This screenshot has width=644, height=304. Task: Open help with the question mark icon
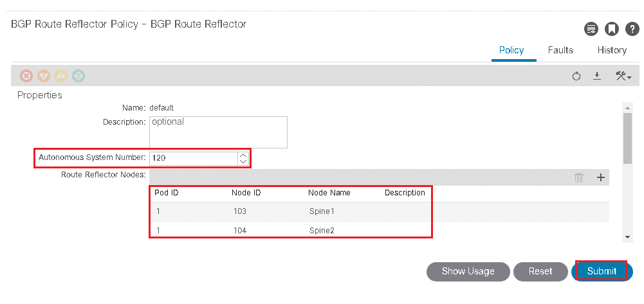point(632,29)
